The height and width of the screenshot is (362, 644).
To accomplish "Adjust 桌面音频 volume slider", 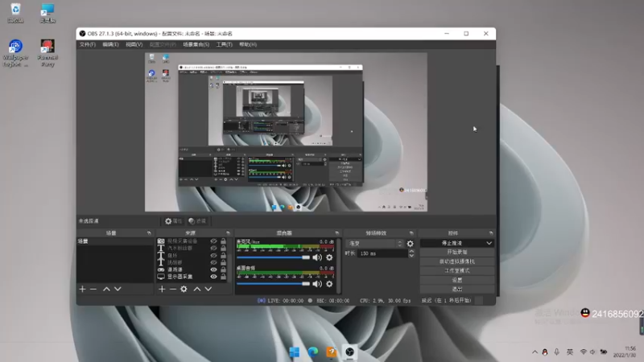I will (x=273, y=284).
